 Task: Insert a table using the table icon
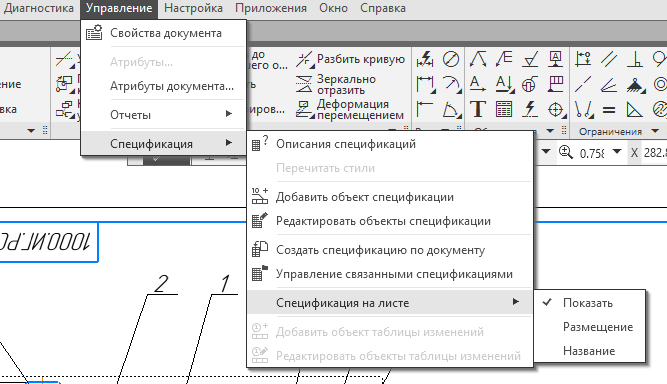tap(504, 109)
